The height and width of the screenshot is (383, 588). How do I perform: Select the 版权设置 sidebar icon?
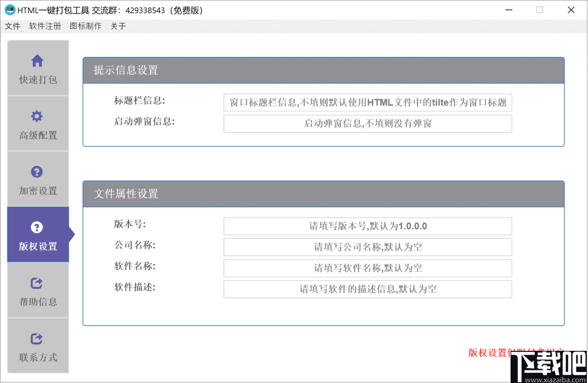tap(37, 226)
